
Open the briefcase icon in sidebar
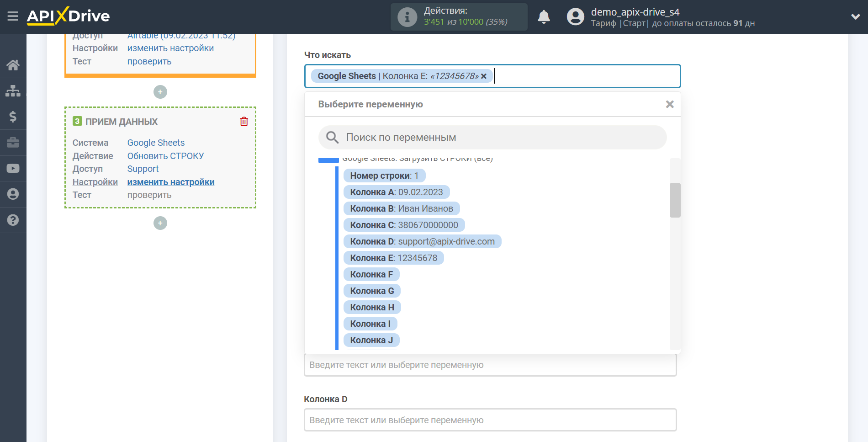click(x=13, y=143)
